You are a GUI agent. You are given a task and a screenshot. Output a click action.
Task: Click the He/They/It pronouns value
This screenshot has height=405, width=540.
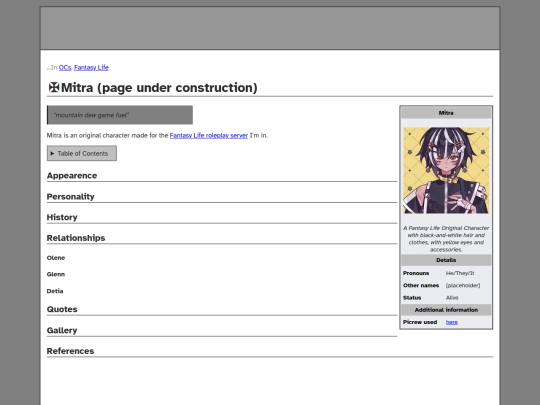tap(460, 273)
